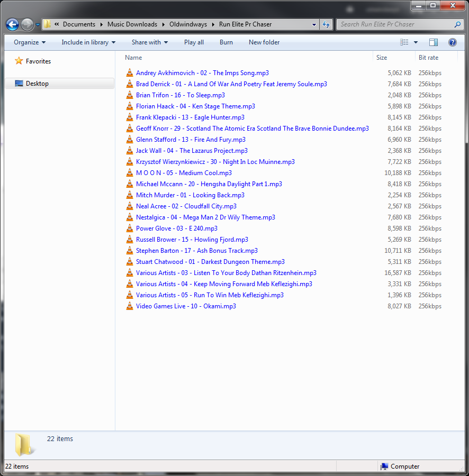Viewport: 469px width, 476px height.
Task: Click the change view icon
Action: (x=404, y=42)
